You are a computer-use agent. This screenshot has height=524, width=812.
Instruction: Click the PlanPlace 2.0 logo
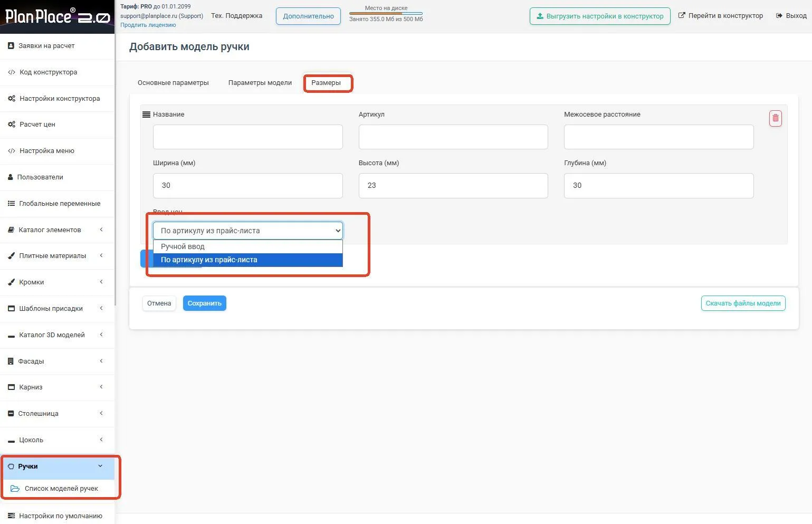tap(57, 16)
